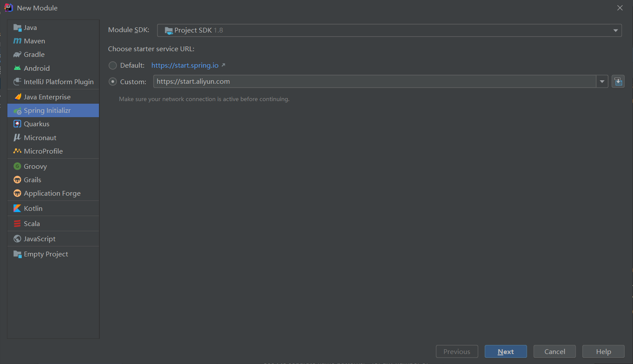Open the Module SDK dropdown
The image size is (633, 364).
(x=389, y=30)
